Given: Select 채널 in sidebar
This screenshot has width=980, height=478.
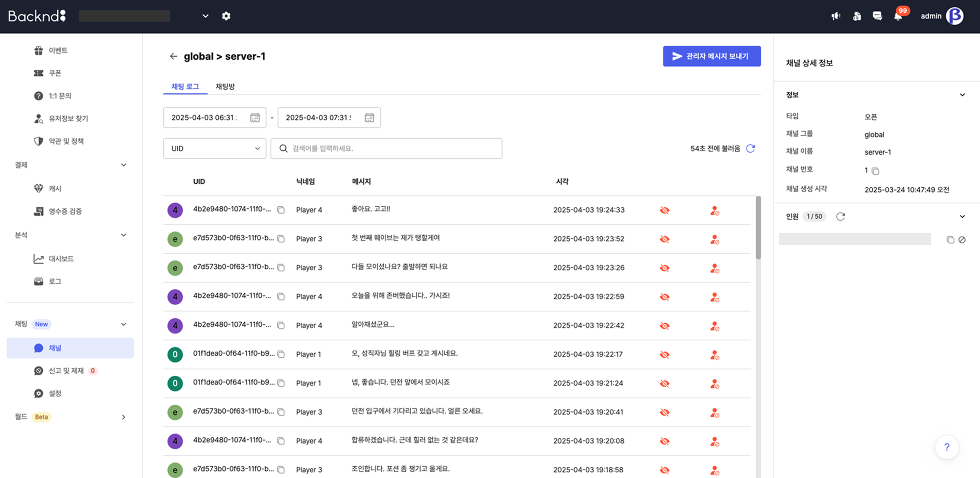Looking at the screenshot, I should pyautogui.click(x=70, y=348).
